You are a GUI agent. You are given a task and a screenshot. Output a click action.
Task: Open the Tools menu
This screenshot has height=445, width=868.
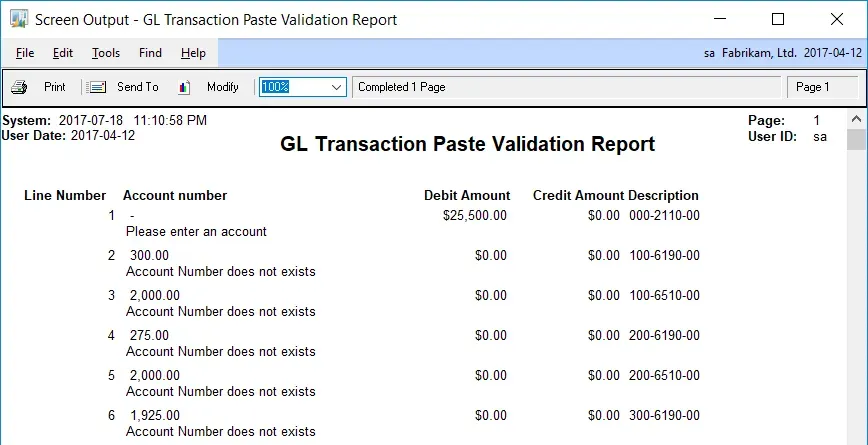(106, 53)
